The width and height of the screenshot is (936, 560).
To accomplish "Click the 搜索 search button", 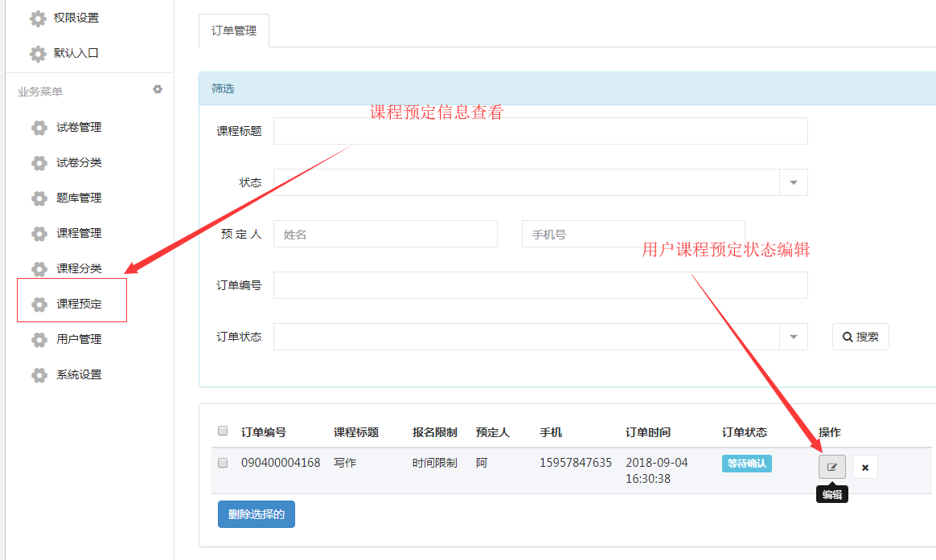I will pyautogui.click(x=860, y=337).
